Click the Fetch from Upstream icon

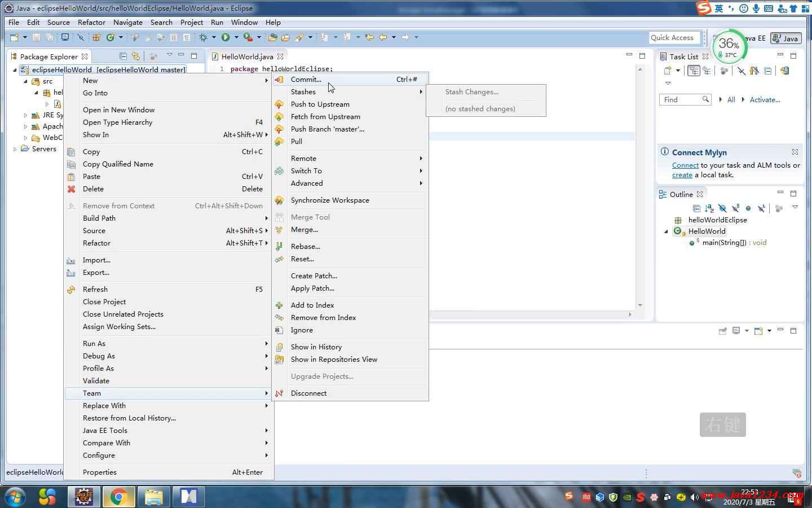click(x=279, y=117)
